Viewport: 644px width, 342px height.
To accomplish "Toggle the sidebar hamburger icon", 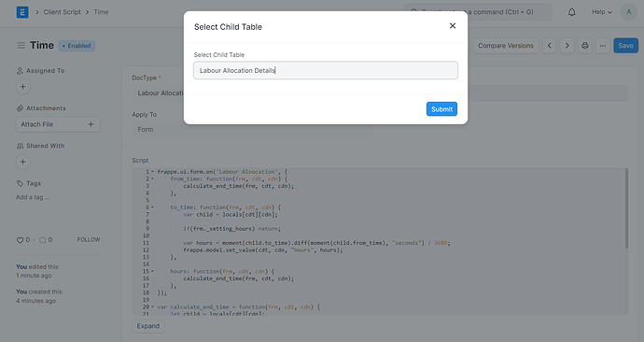I will (21, 45).
